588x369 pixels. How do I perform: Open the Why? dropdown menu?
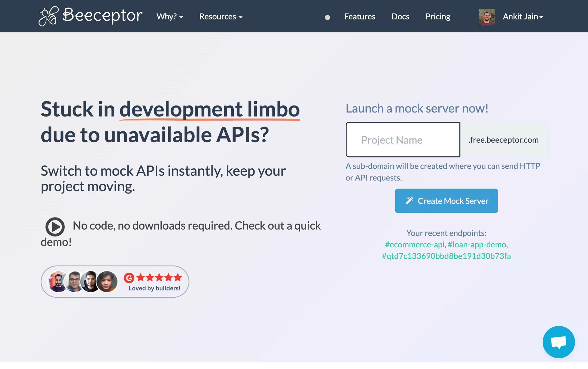[170, 17]
